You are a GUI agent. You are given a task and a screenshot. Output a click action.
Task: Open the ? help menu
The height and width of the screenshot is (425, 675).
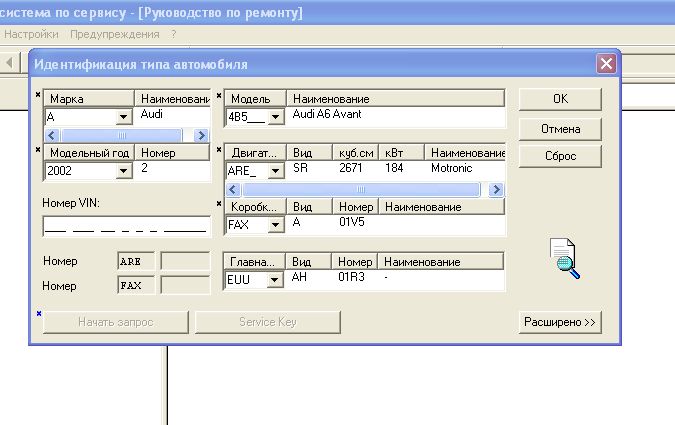174,34
